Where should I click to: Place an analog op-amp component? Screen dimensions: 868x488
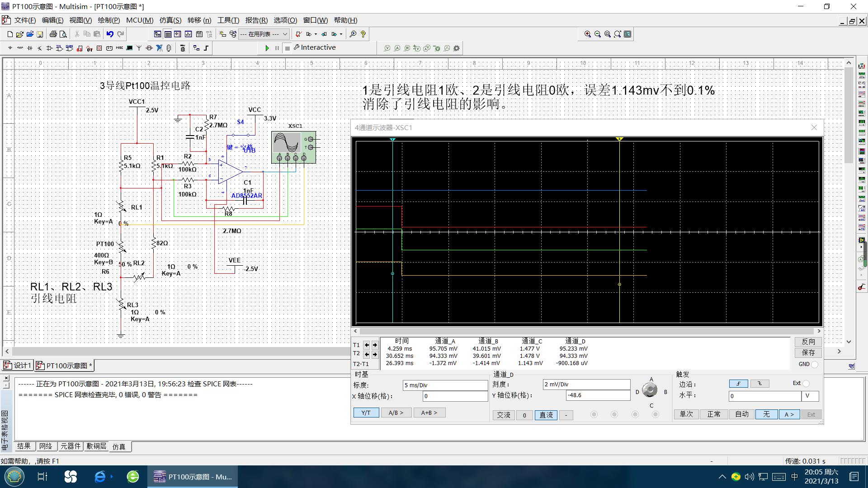pyautogui.click(x=49, y=48)
